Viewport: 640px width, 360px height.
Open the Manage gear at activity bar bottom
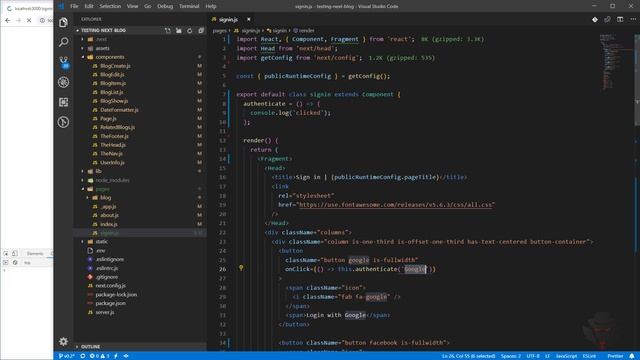pyautogui.click(x=63, y=341)
